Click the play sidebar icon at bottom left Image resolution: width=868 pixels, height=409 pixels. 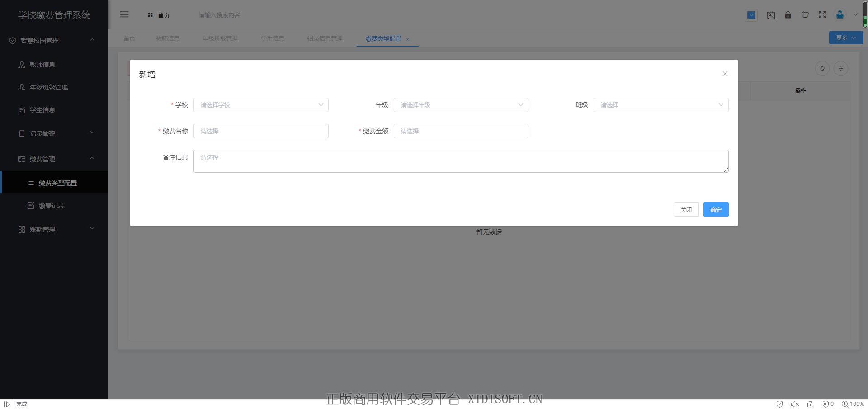click(x=7, y=404)
